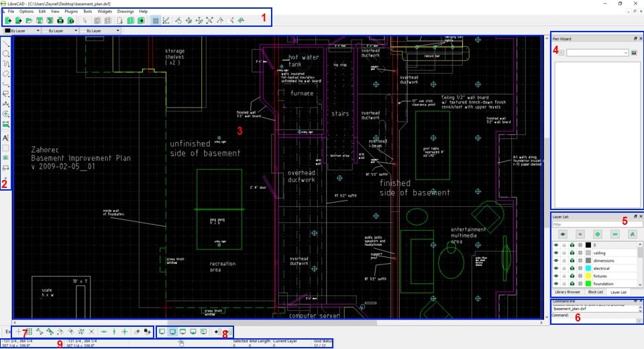This screenshot has width=644, height=349.
Task: Open the pen color By Layer dropdown
Action: 22,31
